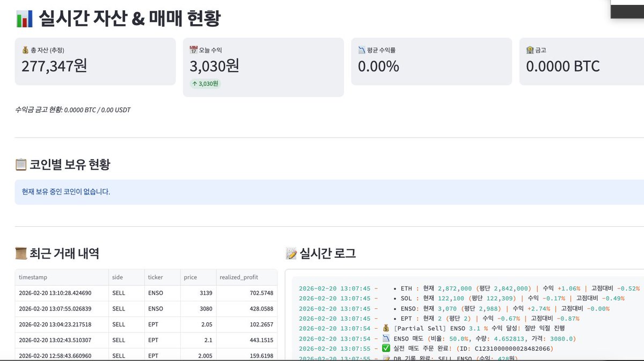Click the money bag icon beside 총 자산
Image resolution: width=644 pixels, height=361 pixels.
tap(25, 50)
